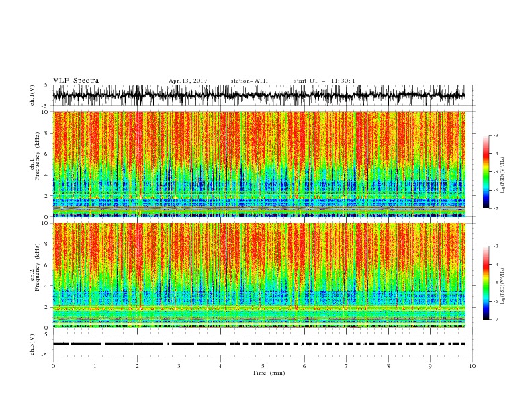Click the "-5" tick on ch.1 color bar

[496, 172]
